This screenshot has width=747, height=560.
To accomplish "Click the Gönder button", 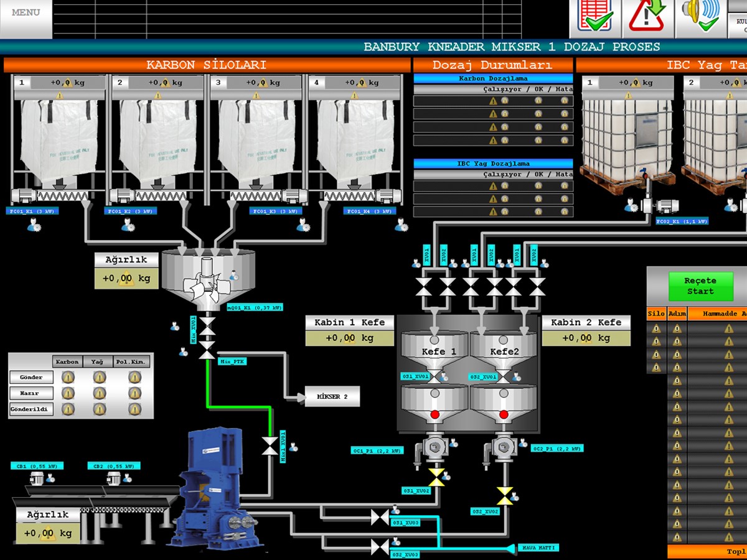I will [31, 377].
